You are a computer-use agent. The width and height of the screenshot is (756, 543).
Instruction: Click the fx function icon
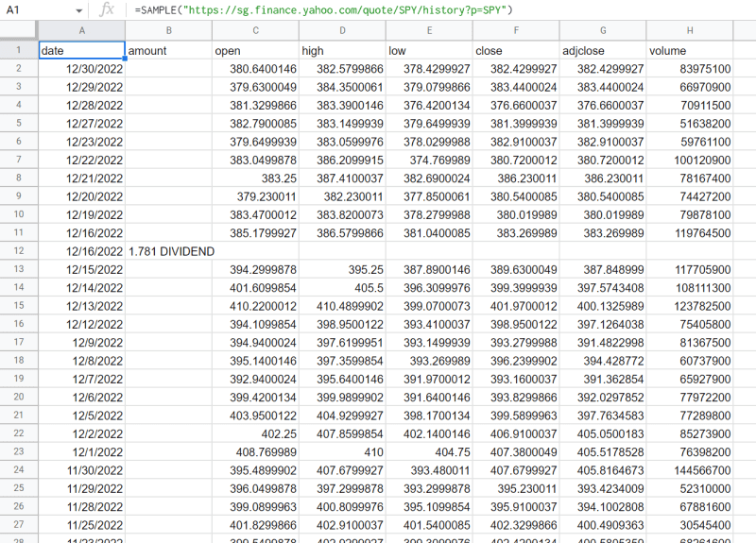coord(108,9)
